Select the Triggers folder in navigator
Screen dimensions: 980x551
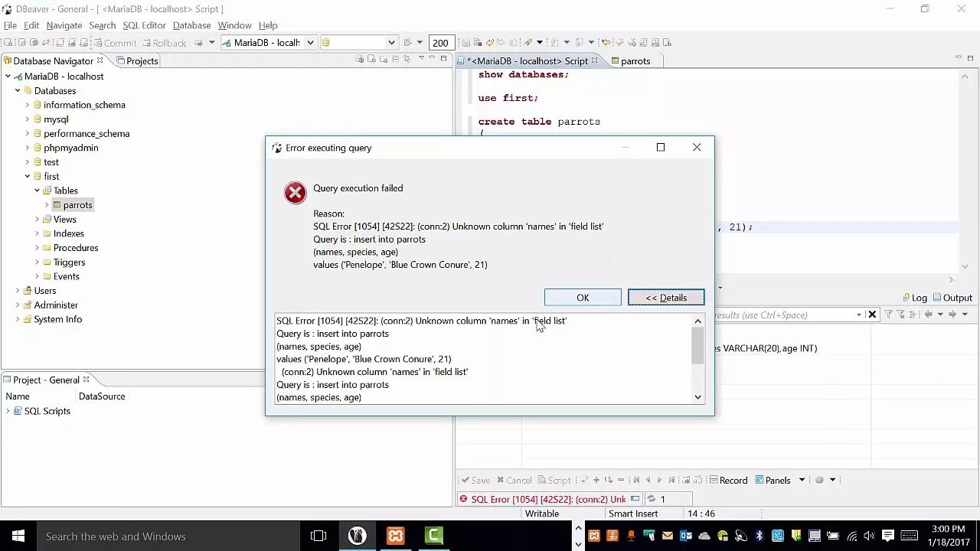[x=69, y=262]
